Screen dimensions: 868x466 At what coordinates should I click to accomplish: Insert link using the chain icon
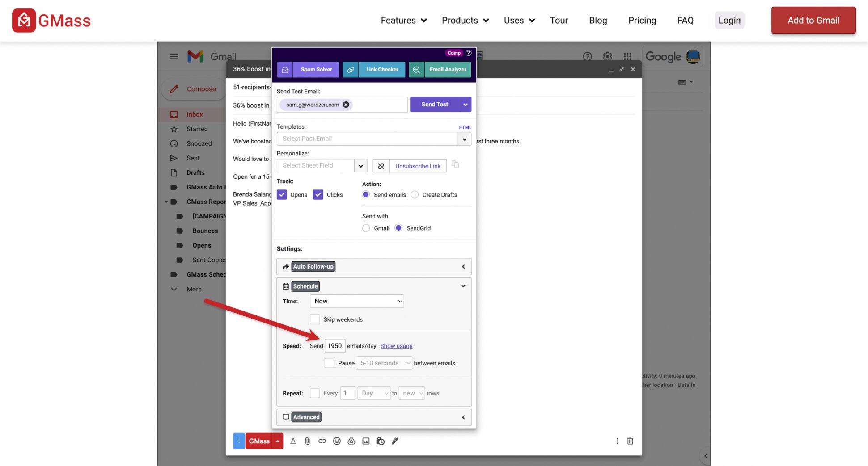pyautogui.click(x=322, y=441)
